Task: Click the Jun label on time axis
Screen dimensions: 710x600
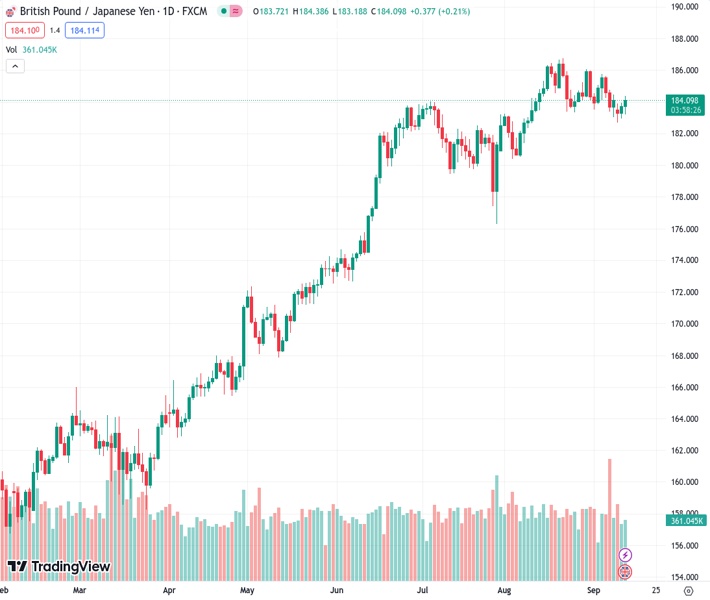Action: pos(337,591)
